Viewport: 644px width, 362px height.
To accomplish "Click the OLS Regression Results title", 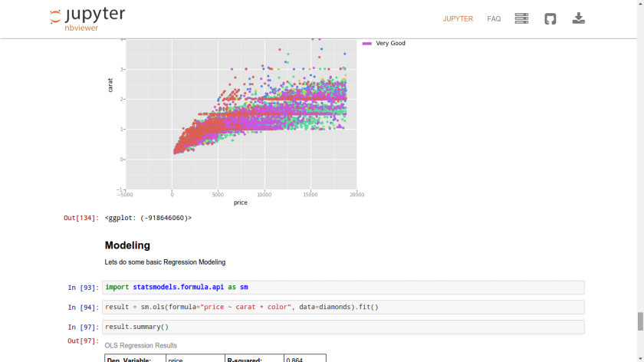I will click(140, 346).
